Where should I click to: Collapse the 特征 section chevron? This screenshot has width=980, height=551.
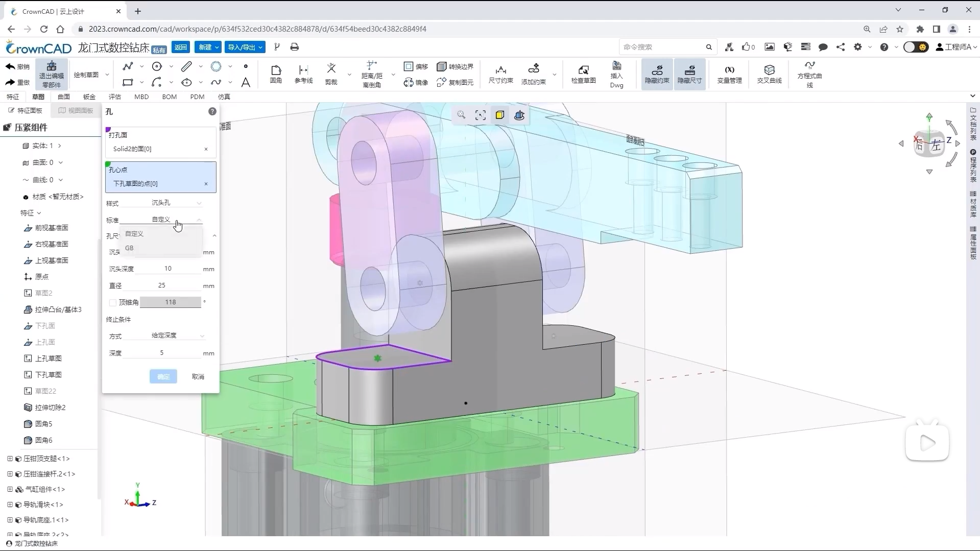pyautogui.click(x=39, y=213)
